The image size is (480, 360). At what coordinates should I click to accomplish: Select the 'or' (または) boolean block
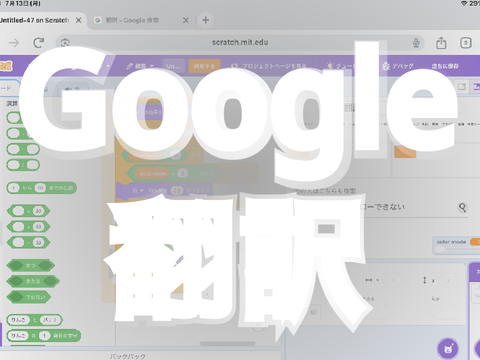click(33, 281)
